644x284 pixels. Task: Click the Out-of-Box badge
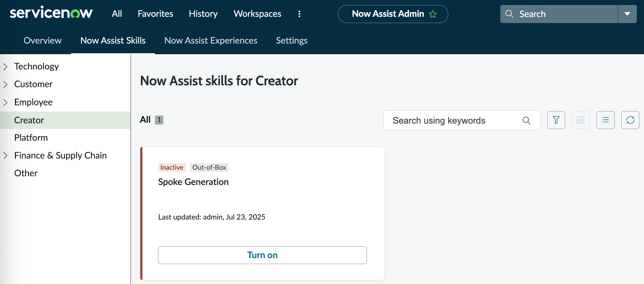click(x=209, y=168)
